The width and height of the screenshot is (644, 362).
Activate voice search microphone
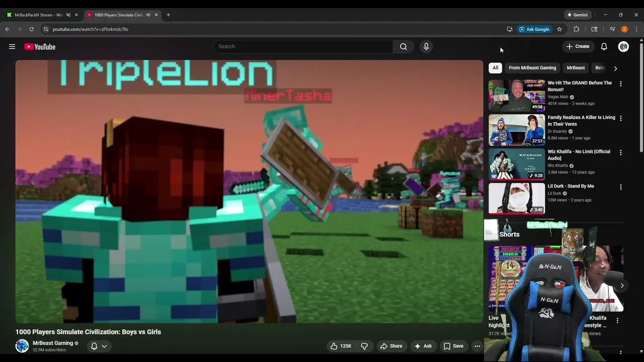pos(426,47)
